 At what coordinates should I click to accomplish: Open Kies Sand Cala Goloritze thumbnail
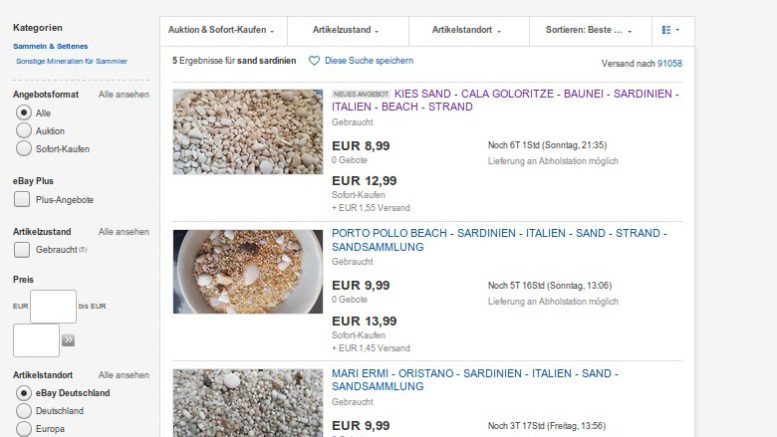coord(248,132)
